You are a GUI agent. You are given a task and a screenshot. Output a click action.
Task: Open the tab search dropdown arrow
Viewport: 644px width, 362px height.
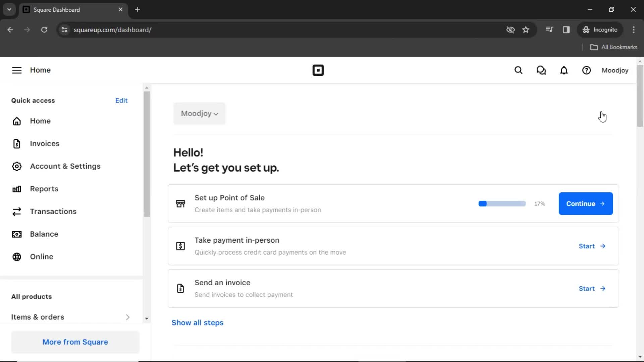pyautogui.click(x=9, y=9)
